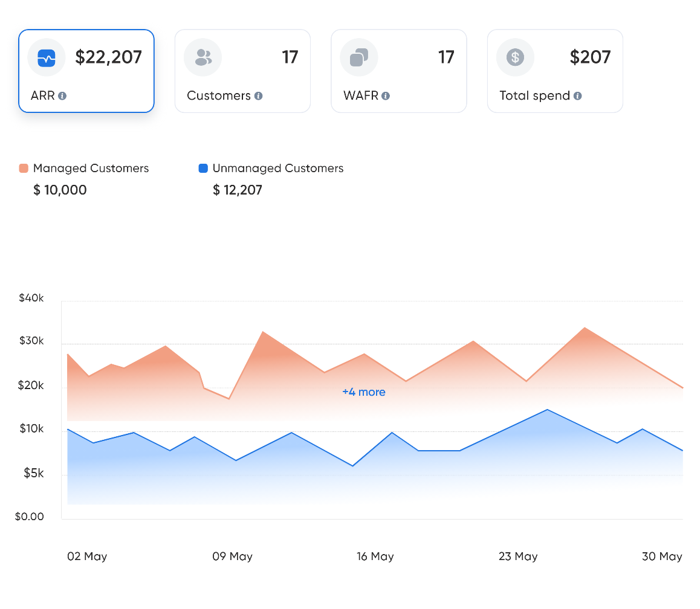This screenshot has height=609, width=700.
Task: Open the info tooltip next to ARR
Action: [x=62, y=96]
